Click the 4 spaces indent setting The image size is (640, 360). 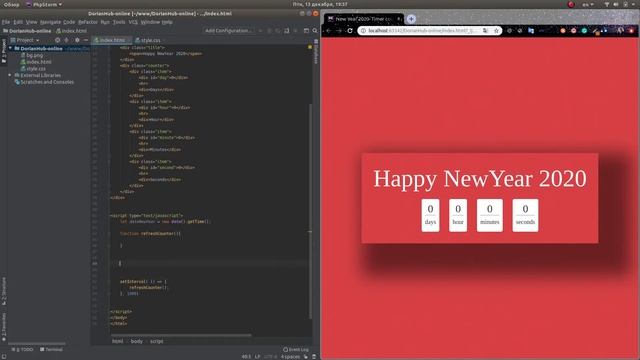coord(290,357)
